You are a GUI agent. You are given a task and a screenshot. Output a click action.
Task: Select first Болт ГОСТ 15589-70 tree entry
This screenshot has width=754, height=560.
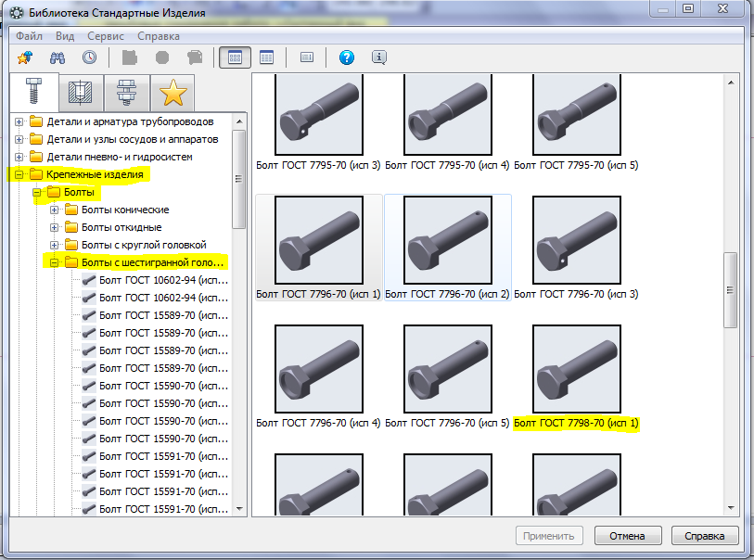click(x=155, y=315)
